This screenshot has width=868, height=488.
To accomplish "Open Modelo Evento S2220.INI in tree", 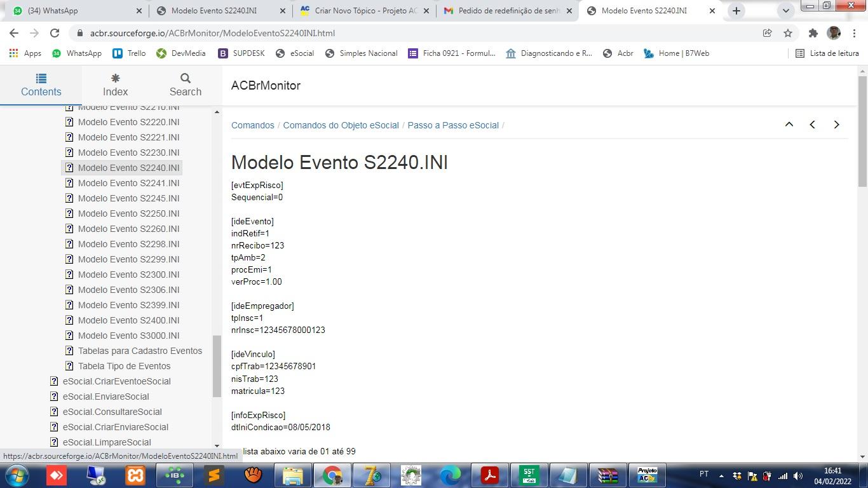I will click(x=128, y=122).
